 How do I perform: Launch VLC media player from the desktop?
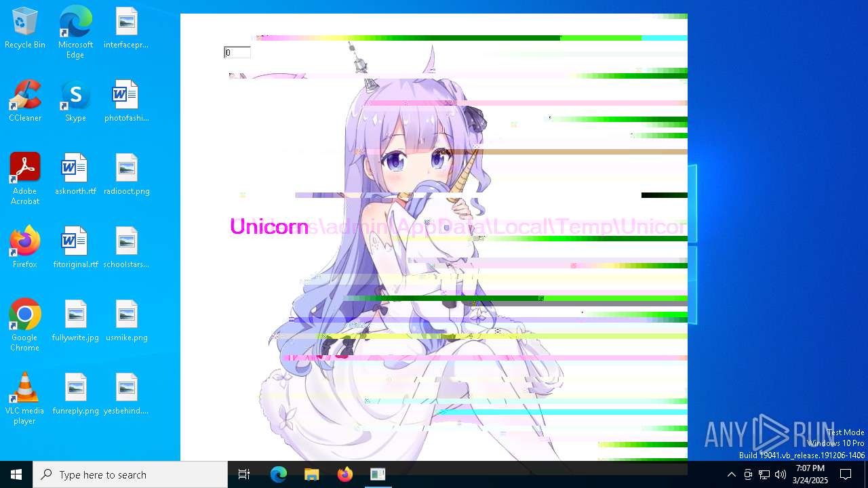point(25,399)
